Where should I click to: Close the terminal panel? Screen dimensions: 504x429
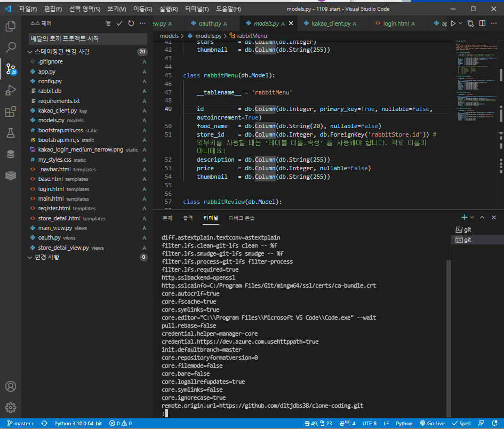pos(494,217)
